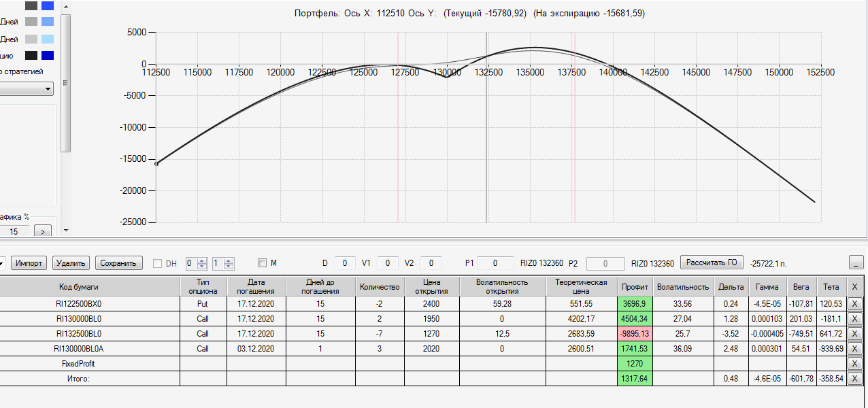
Task: Click the Импорт button
Action: pos(29,263)
